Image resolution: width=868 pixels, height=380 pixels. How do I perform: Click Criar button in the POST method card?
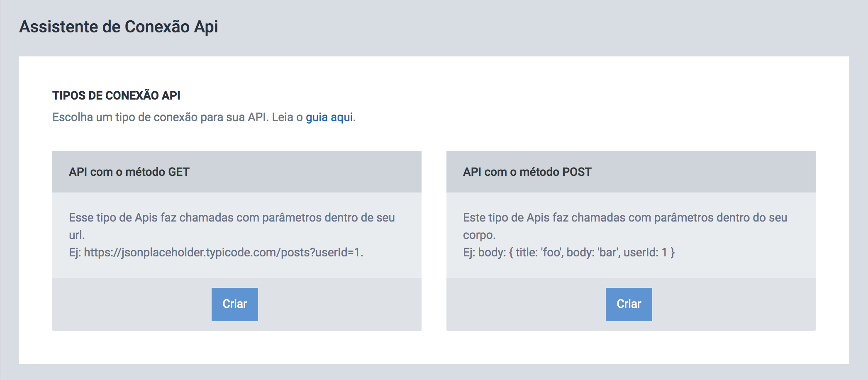(629, 304)
